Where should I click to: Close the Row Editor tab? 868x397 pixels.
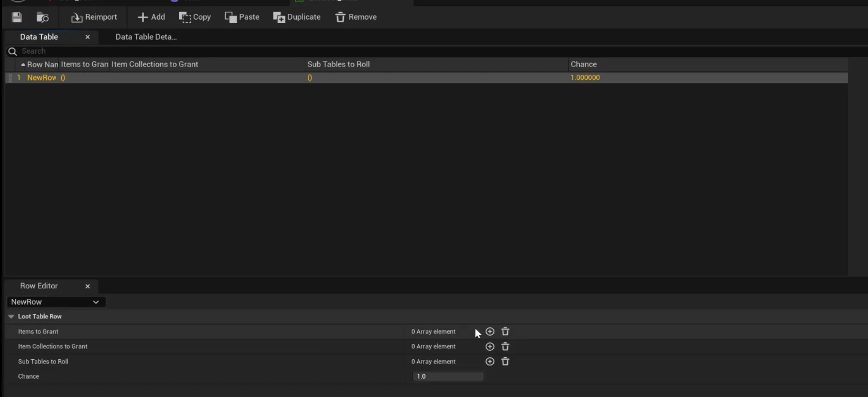tap(87, 286)
